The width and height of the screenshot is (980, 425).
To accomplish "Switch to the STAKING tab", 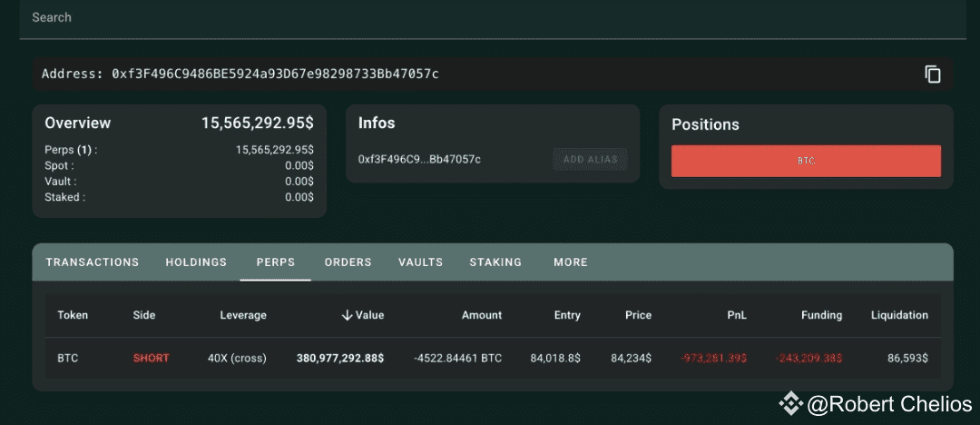I will click(x=495, y=262).
